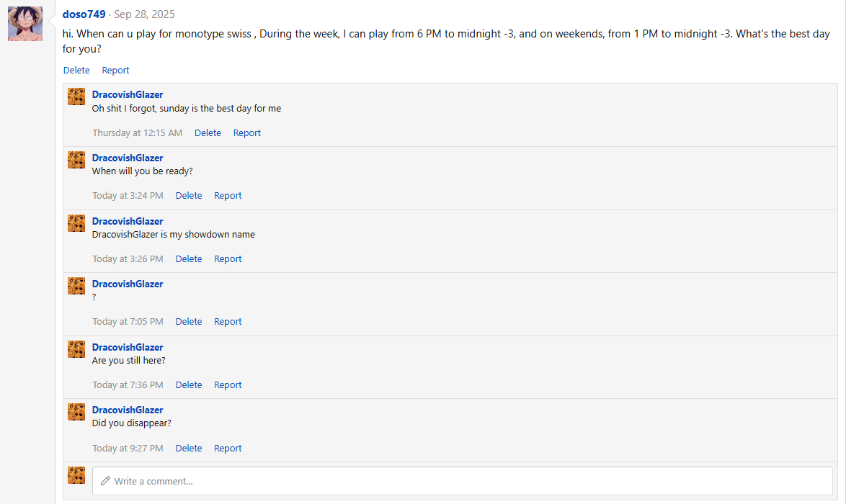This screenshot has width=846, height=504.
Task: Click avatar beside "Did you disappear?" comment
Action: (x=76, y=412)
